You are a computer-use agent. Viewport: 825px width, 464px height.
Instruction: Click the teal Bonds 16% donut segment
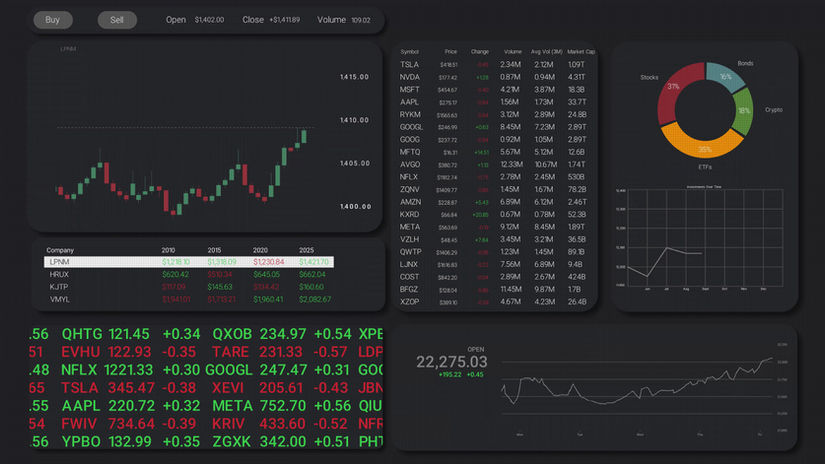726,76
